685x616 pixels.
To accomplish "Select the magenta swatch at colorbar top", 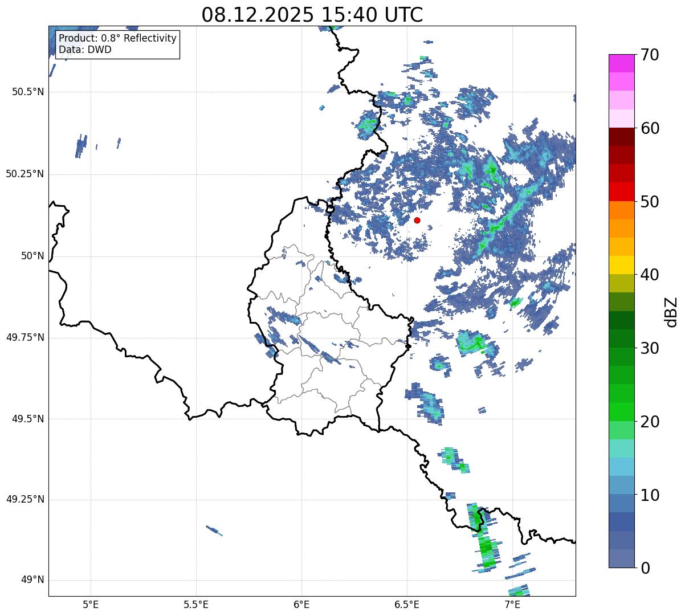I will [621, 63].
